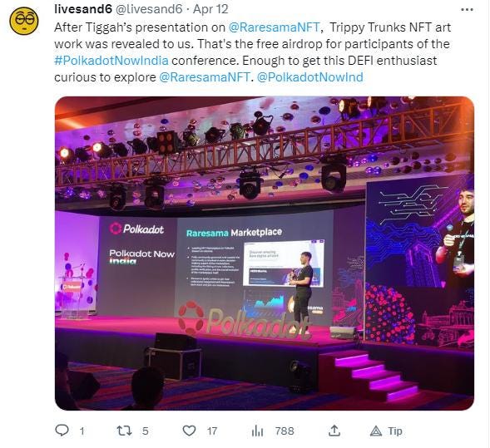Click the reply count 1
This screenshot has height=448, width=490.
click(x=82, y=431)
